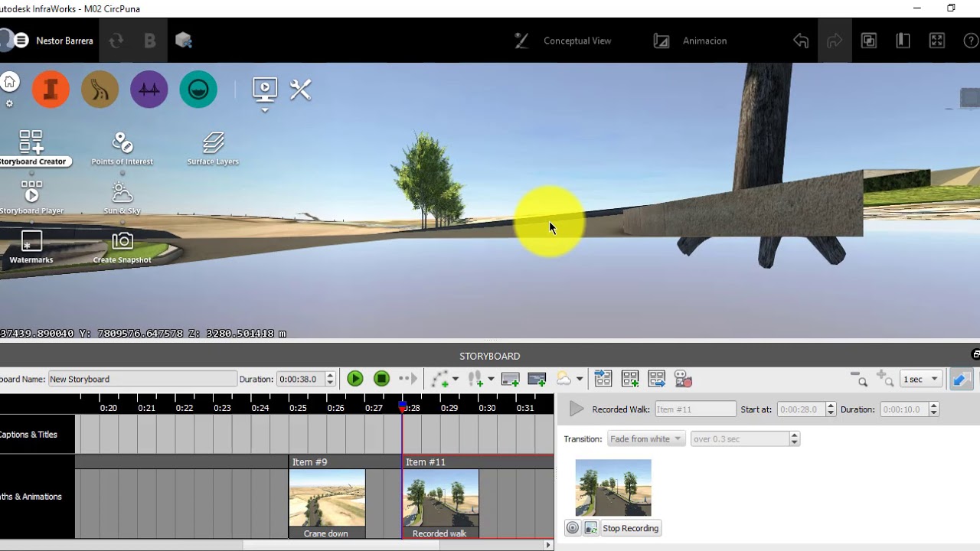The image size is (980, 551).
Task: Adjust the storyboard Duration stepper
Action: 330,379
